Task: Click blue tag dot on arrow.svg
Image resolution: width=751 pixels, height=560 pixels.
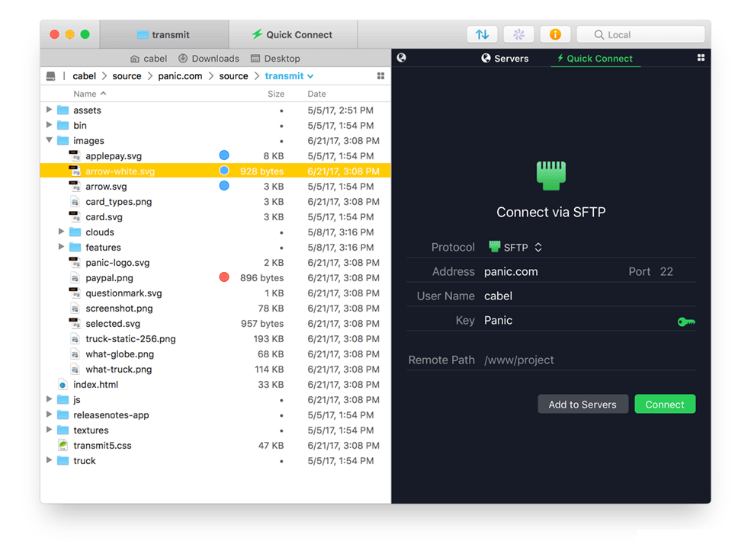Action: [223, 186]
